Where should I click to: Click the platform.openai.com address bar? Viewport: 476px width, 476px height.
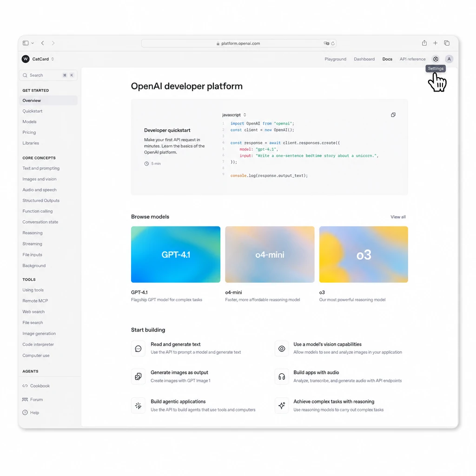pyautogui.click(x=238, y=43)
